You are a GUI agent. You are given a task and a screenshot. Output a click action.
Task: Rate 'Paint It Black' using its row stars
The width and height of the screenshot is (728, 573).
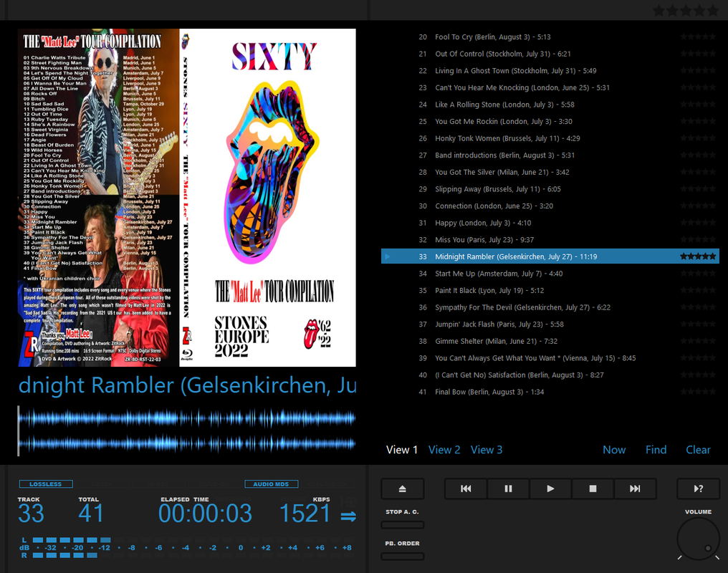pyautogui.click(x=698, y=291)
